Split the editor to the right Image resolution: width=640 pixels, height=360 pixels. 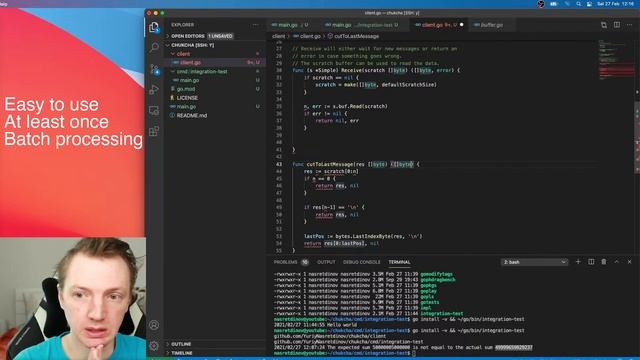pos(617,25)
